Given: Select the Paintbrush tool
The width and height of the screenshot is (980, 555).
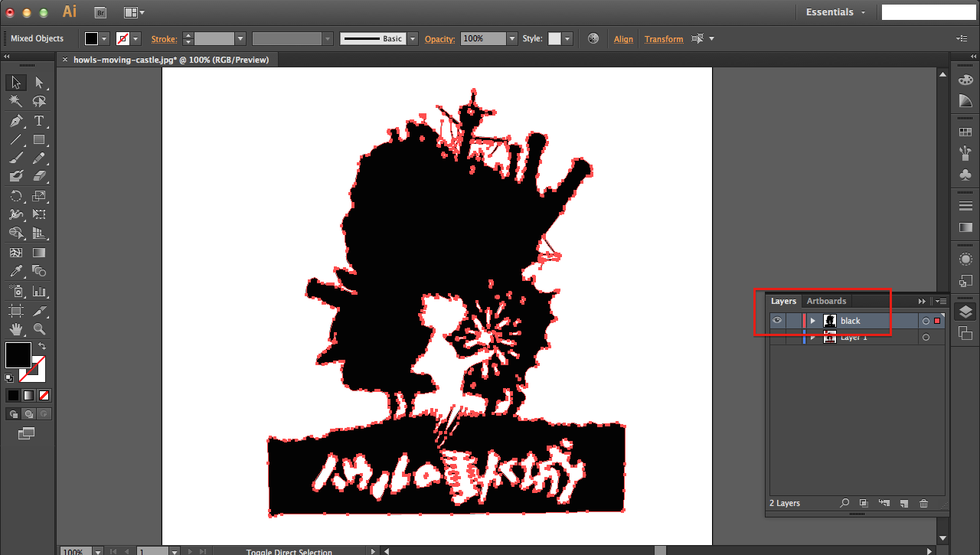Looking at the screenshot, I should click(x=16, y=158).
